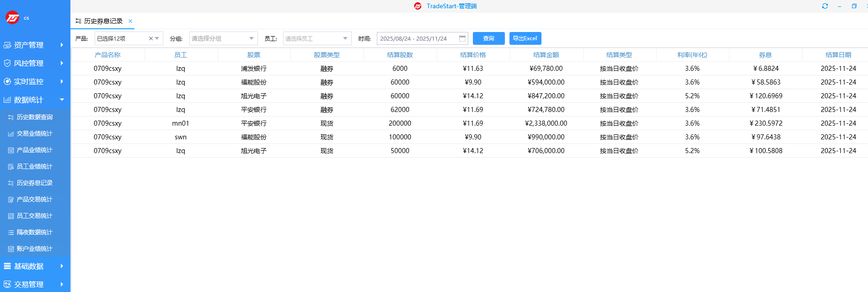
Task: Sort by the 券息 column header
Action: coord(766,55)
